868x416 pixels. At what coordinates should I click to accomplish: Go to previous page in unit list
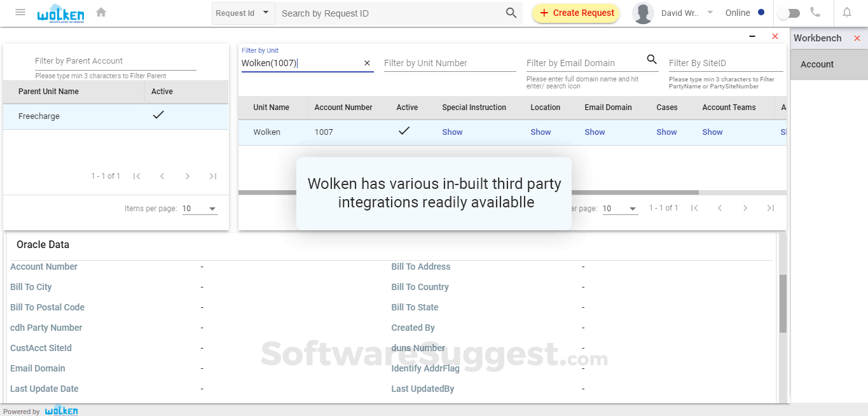click(720, 208)
